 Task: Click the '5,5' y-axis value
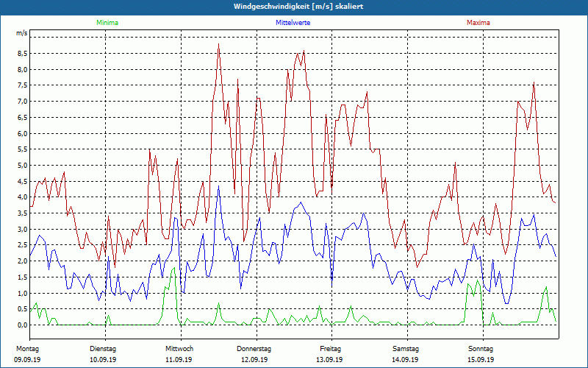[x=22, y=149]
